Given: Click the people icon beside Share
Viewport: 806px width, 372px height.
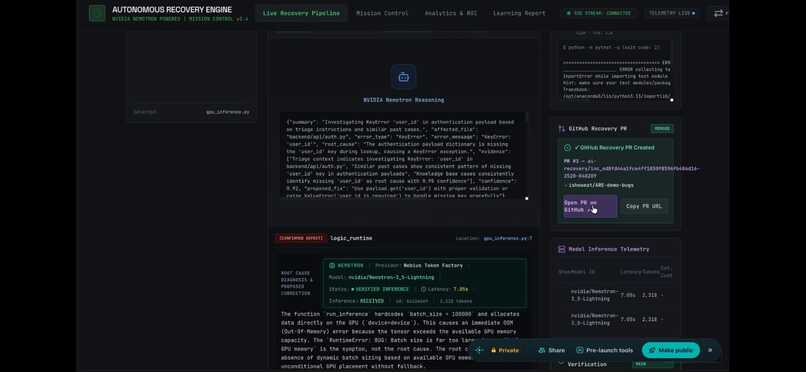Looking at the screenshot, I should [x=542, y=350].
